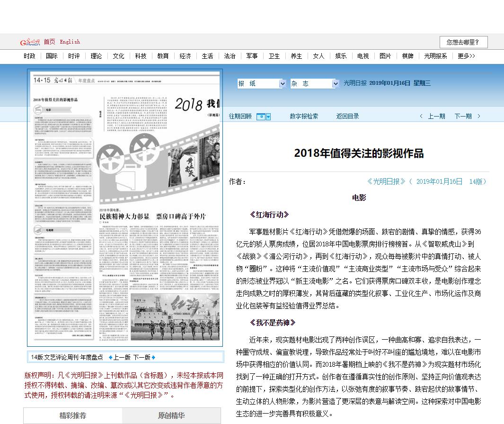Click the blue arrow before 上一版
Viewport: 504px width, 424px height.
click(x=110, y=357)
